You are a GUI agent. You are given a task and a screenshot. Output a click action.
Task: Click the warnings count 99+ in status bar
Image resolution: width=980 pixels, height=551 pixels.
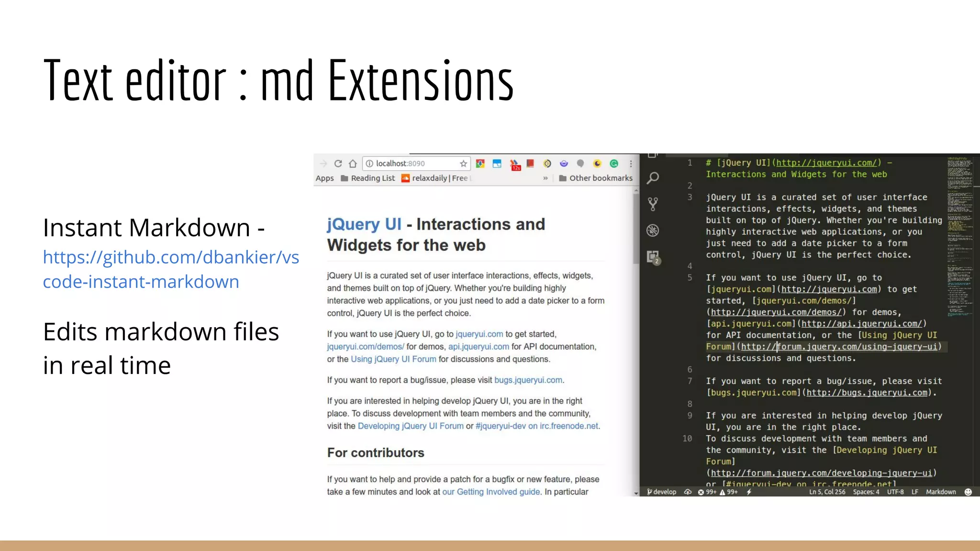click(x=729, y=492)
